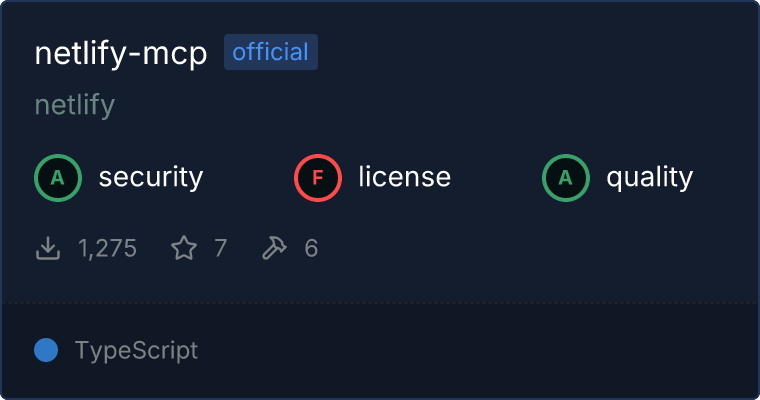Click the hammer tools icon
760x400 pixels.
pyautogui.click(x=274, y=248)
